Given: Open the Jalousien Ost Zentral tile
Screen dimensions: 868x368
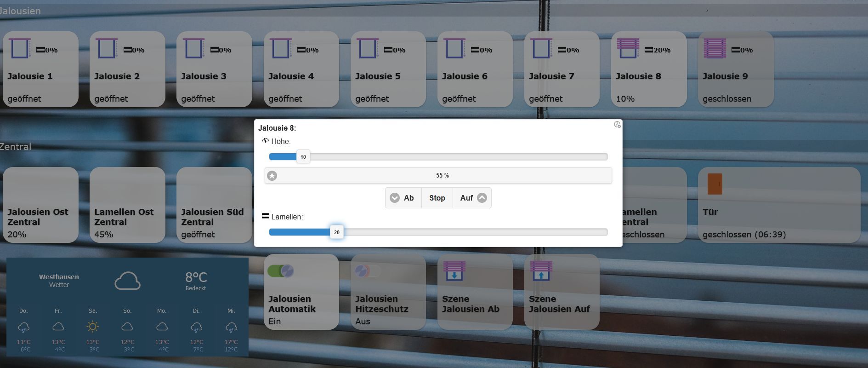Looking at the screenshot, I should point(40,205).
